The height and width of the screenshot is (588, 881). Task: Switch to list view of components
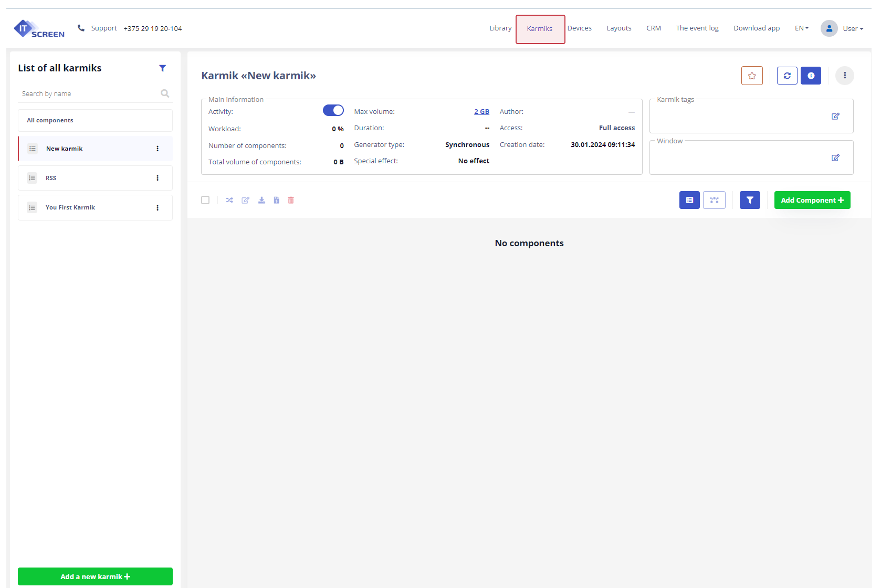coord(689,200)
